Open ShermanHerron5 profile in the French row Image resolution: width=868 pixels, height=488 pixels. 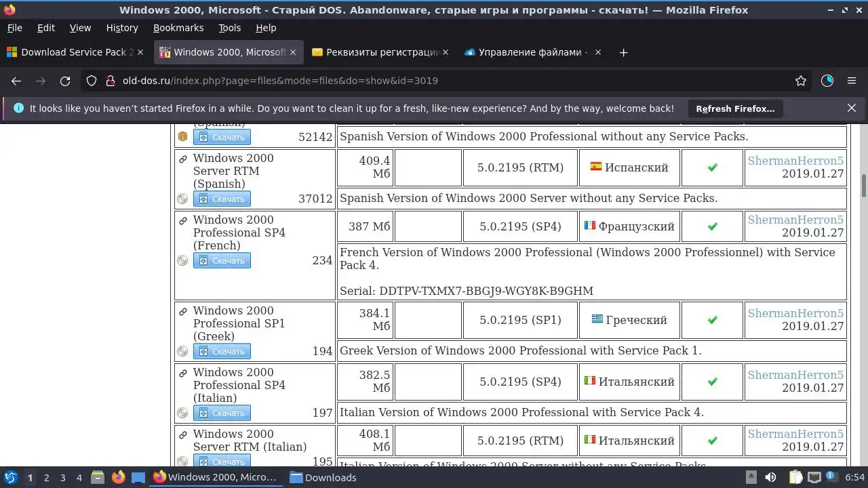795,220
